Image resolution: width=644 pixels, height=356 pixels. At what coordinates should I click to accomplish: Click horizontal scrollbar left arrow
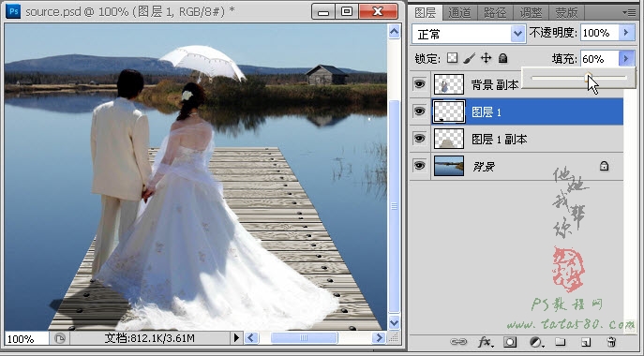point(252,338)
